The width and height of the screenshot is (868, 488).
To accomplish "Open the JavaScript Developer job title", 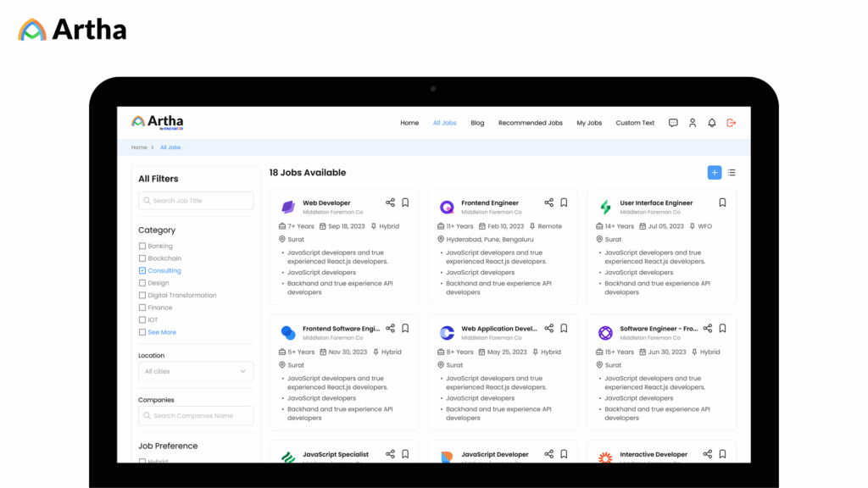I will point(495,454).
